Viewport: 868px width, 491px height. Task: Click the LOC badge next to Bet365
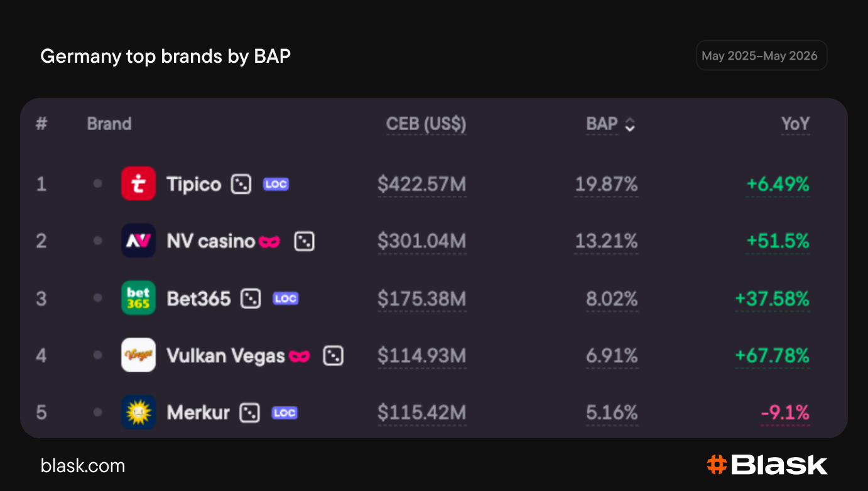285,299
